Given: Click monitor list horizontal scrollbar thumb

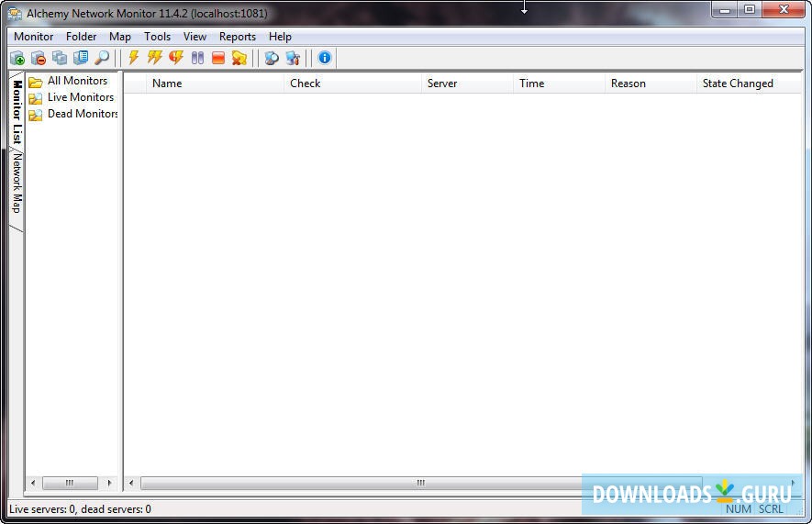Looking at the screenshot, I should (421, 483).
